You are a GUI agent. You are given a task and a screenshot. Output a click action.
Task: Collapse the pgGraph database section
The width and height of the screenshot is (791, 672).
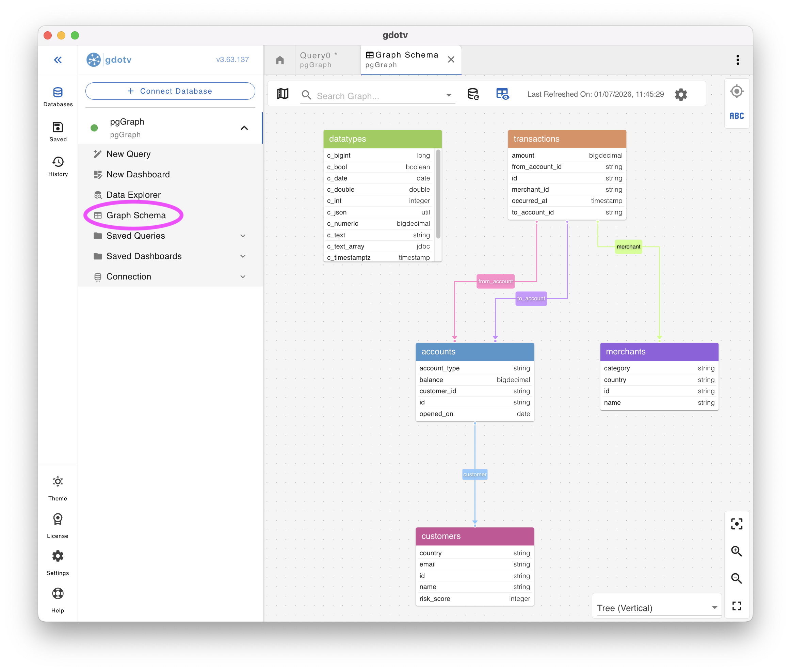pyautogui.click(x=244, y=128)
